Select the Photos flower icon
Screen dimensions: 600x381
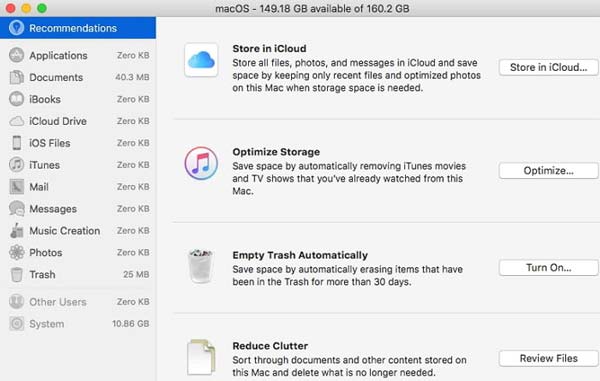pyautogui.click(x=16, y=252)
